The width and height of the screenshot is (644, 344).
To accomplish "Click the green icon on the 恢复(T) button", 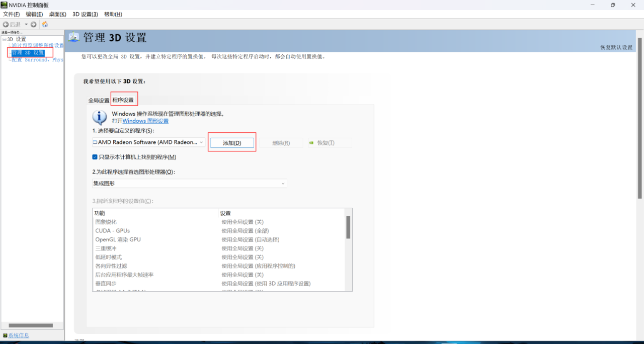I will click(312, 142).
